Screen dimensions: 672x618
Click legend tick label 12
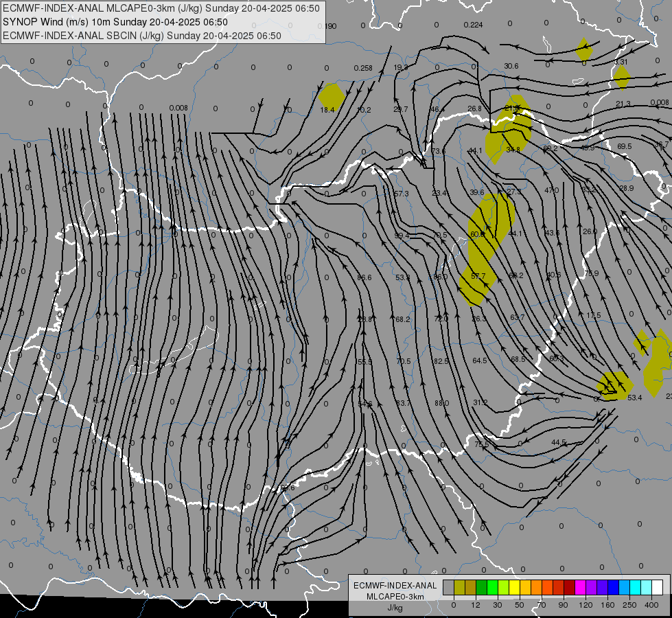pyautogui.click(x=476, y=605)
